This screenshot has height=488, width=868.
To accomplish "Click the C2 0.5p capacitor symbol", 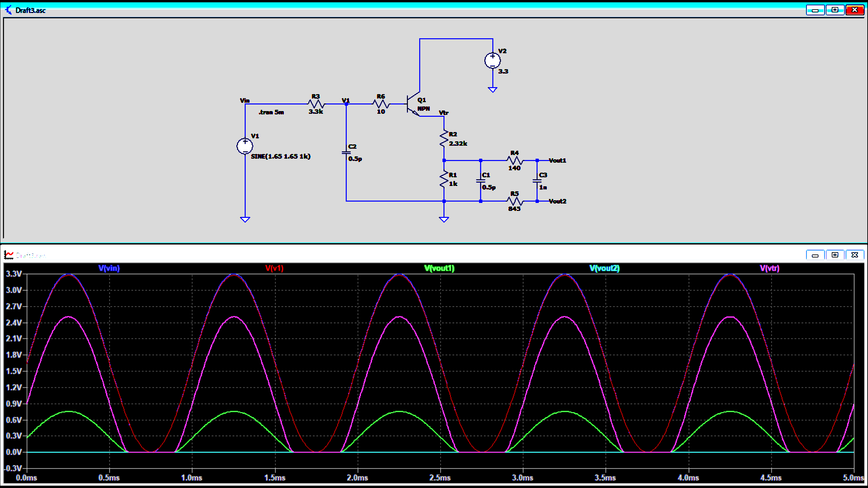I will 346,153.
